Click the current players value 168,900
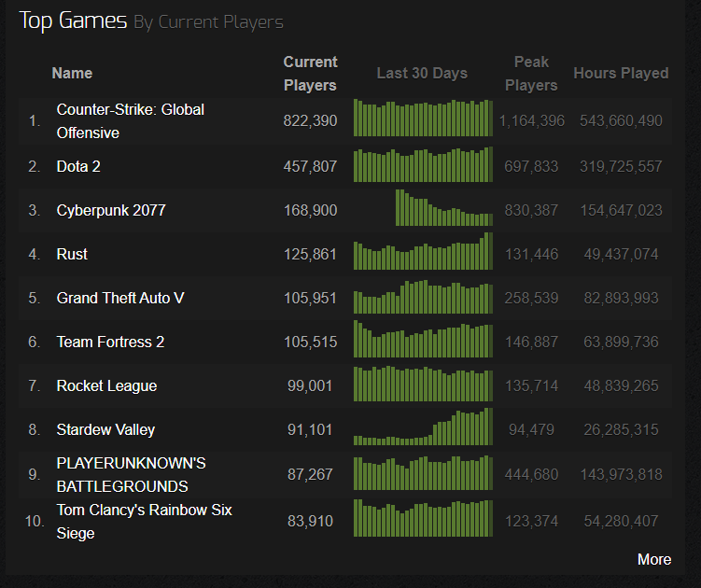The image size is (701, 588). click(310, 210)
